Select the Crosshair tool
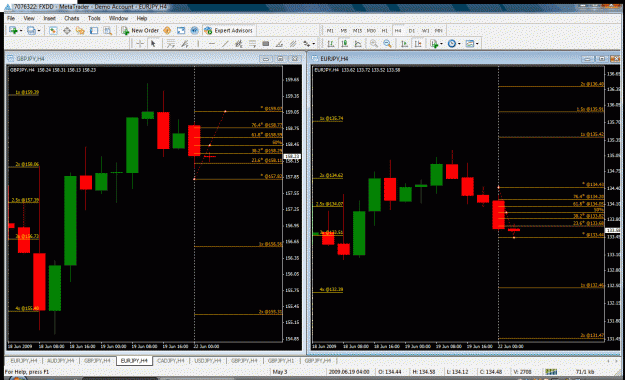This screenshot has width=625, height=380. 140,43
